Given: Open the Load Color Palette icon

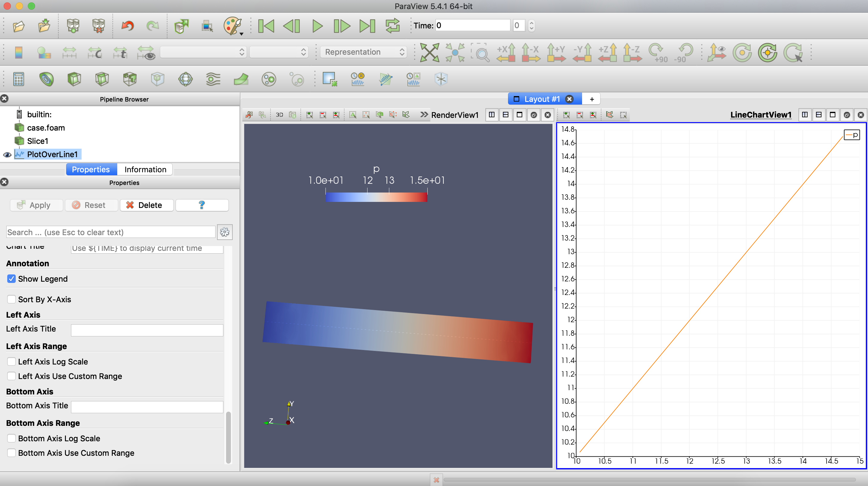Looking at the screenshot, I should point(232,26).
